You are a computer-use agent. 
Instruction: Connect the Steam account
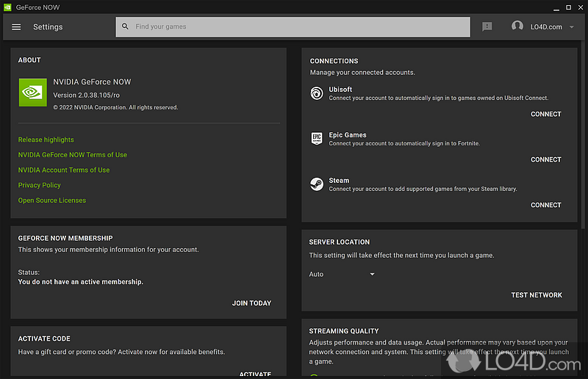(545, 205)
